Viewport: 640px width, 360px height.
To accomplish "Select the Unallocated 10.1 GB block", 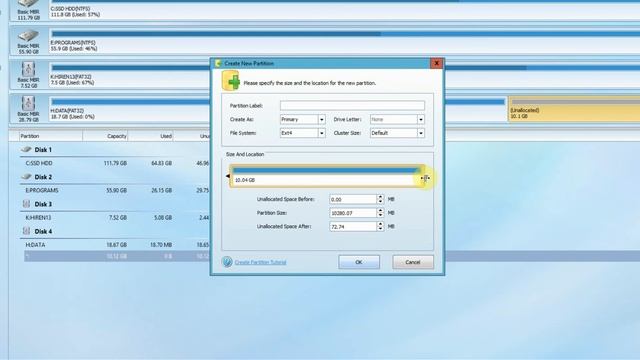I will coord(574,109).
